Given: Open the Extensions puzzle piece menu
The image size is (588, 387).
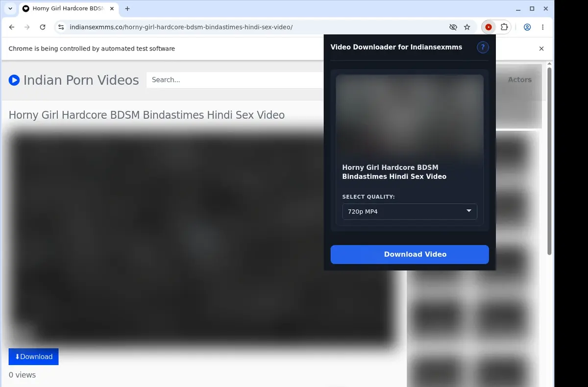Looking at the screenshot, I should pos(504,27).
